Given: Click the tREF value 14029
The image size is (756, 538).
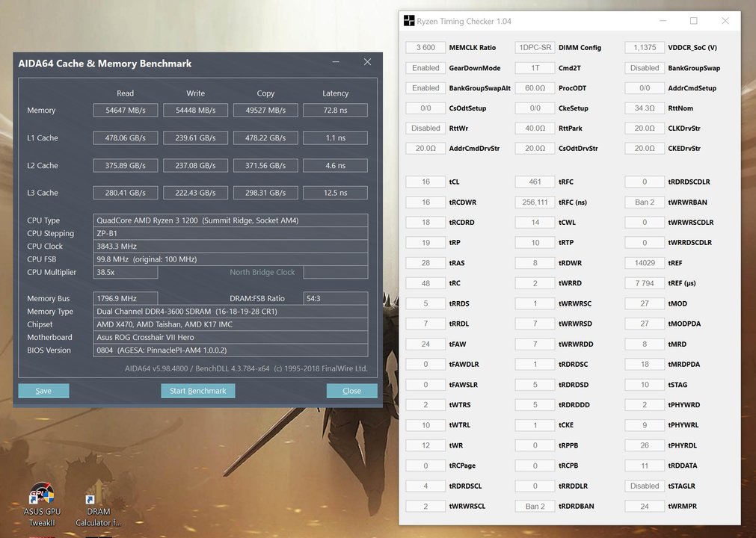Looking at the screenshot, I should (645, 263).
